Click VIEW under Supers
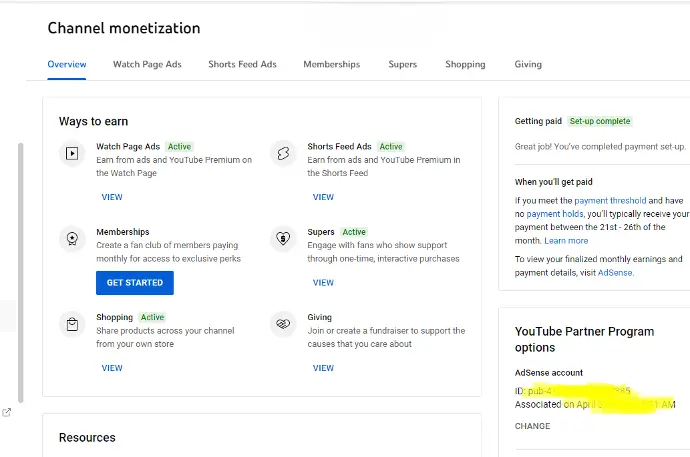The width and height of the screenshot is (690, 457). (323, 283)
